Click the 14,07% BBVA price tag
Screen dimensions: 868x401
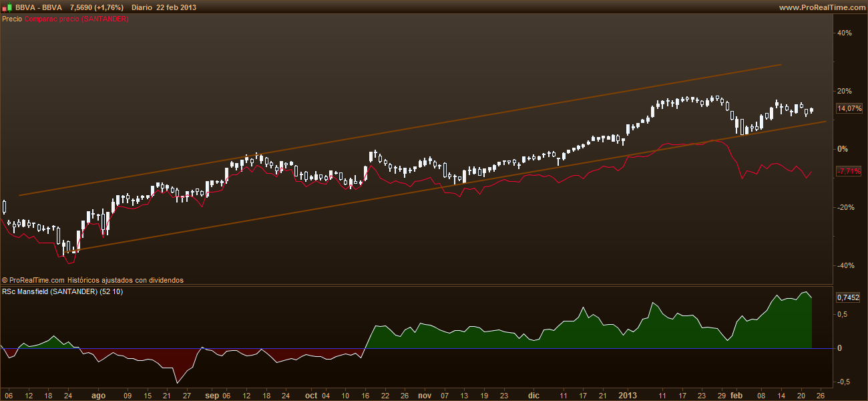coord(850,108)
